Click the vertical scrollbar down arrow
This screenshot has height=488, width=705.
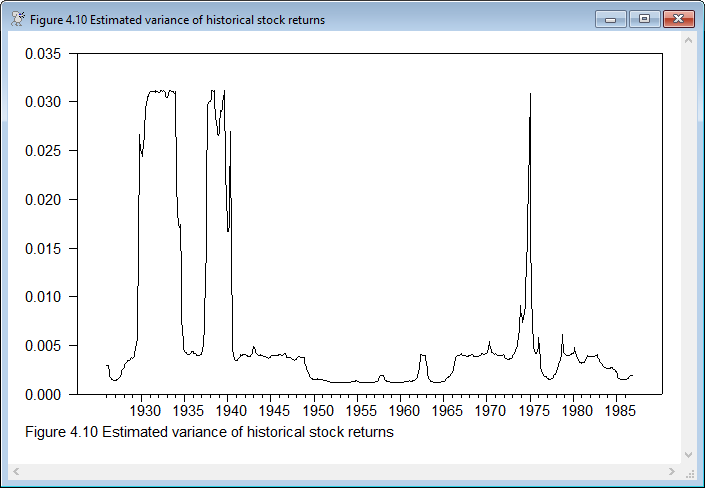point(688,454)
